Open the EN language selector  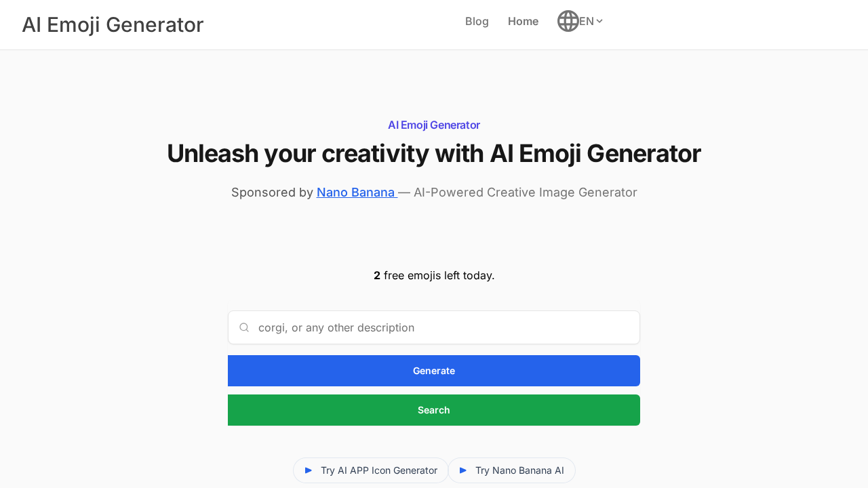587,21
